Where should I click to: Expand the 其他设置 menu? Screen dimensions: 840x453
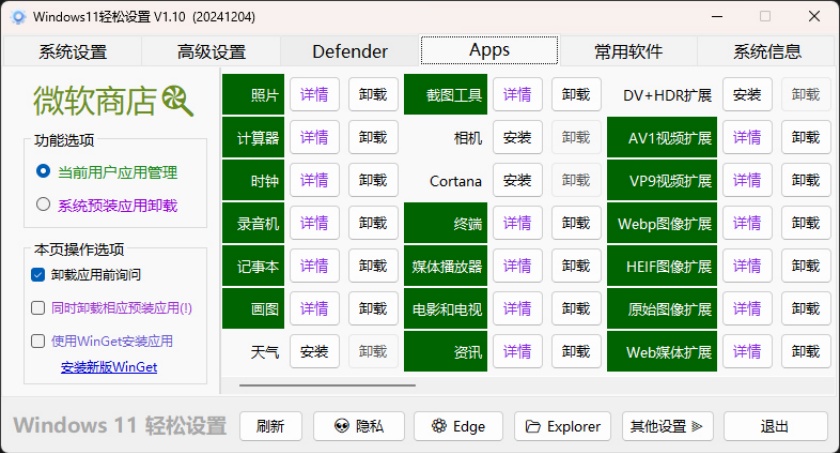click(667, 426)
